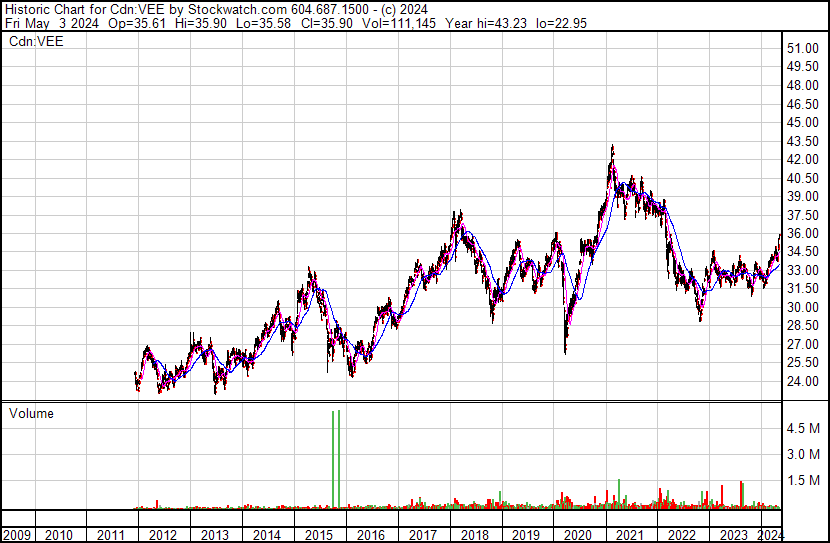Click the lo=22.95 yearly low value

pyautogui.click(x=561, y=23)
